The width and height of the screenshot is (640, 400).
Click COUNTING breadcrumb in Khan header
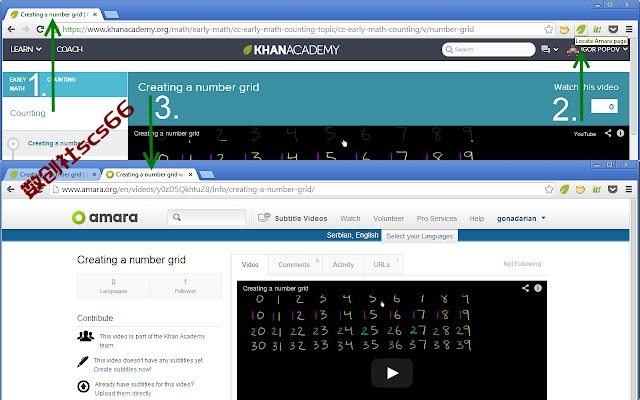click(61, 80)
